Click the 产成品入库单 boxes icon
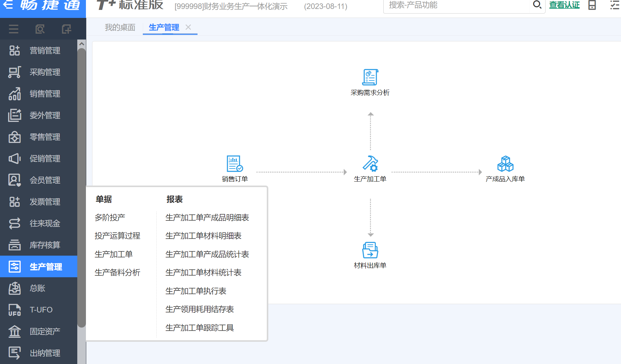 pos(505,164)
